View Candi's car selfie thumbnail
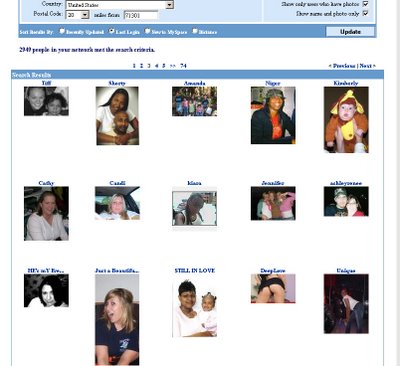400x366 pixels. [117, 203]
